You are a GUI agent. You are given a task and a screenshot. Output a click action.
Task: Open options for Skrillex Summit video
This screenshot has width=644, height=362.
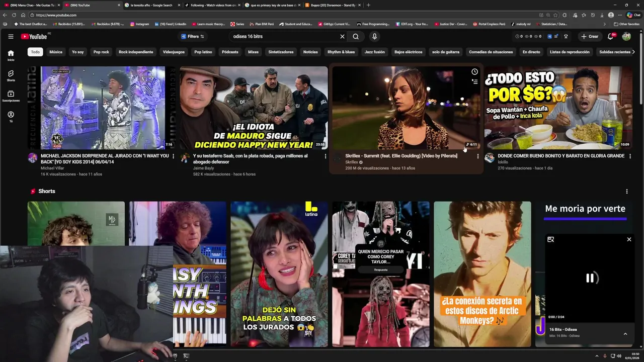[x=478, y=156]
